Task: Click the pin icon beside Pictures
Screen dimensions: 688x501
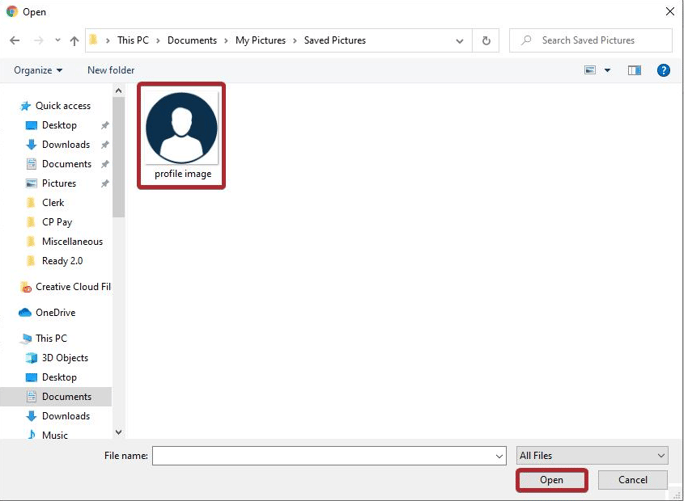Action: [x=104, y=183]
